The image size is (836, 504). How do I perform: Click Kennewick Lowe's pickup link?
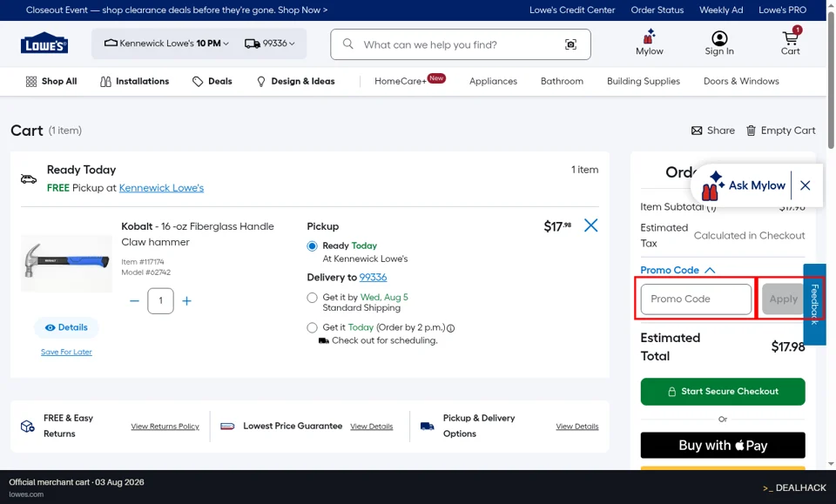161,188
